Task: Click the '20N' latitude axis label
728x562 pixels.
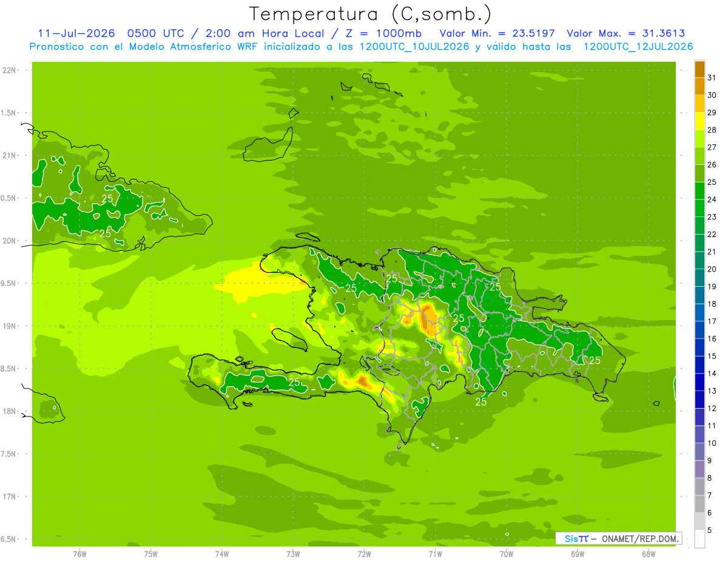Action: click(10, 241)
